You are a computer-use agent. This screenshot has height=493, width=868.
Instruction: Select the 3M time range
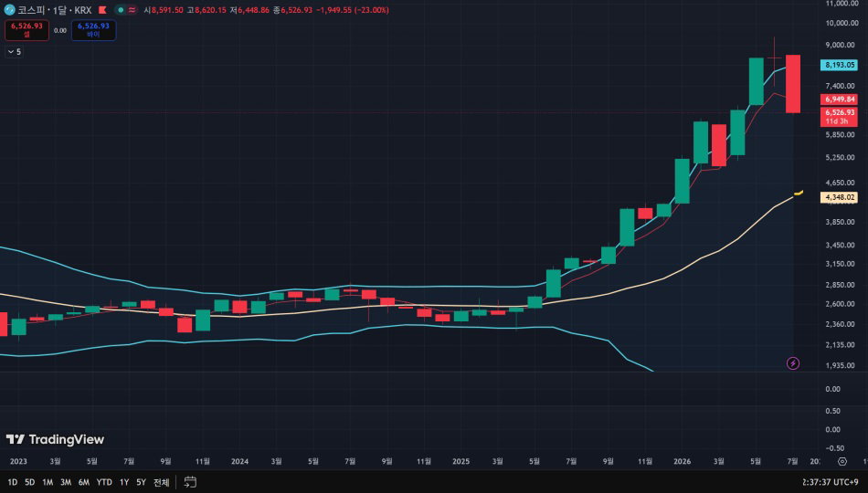pyautogui.click(x=65, y=482)
